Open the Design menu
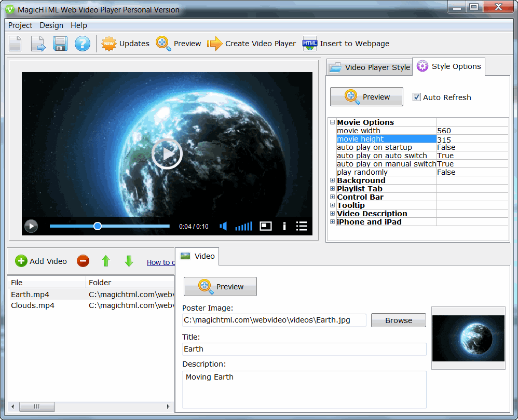The image size is (518, 420). pos(51,25)
